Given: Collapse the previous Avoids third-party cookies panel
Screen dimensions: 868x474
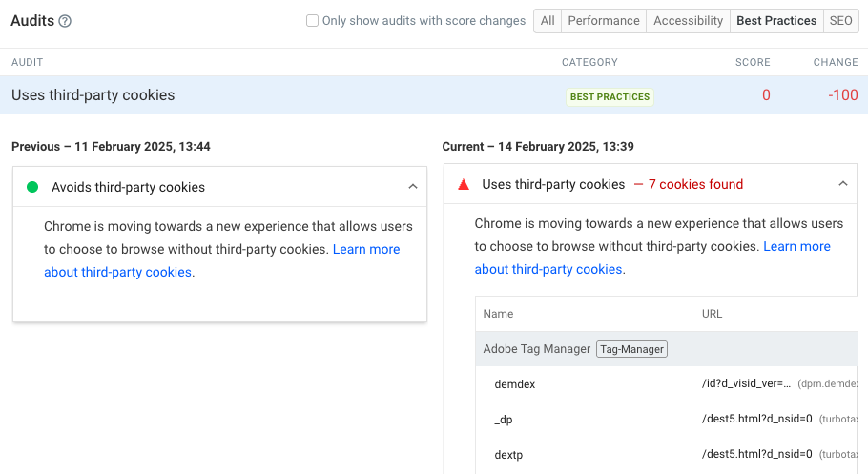Looking at the screenshot, I should coord(412,187).
